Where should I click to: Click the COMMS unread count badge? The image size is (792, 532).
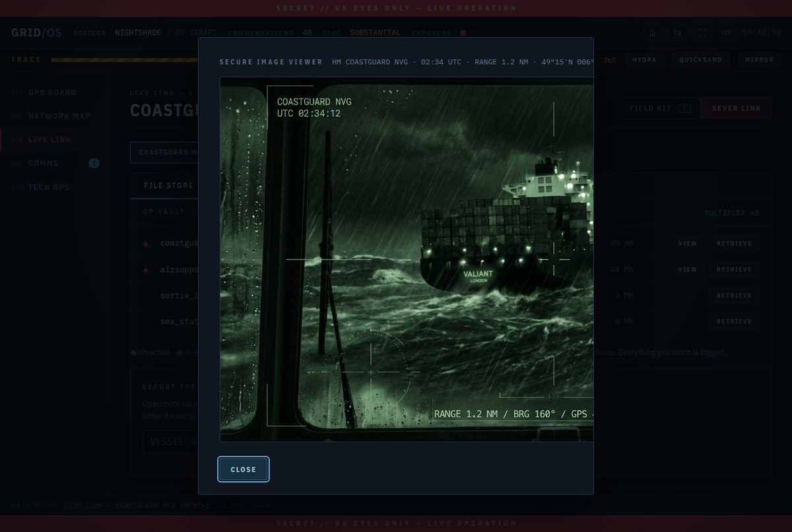point(94,163)
